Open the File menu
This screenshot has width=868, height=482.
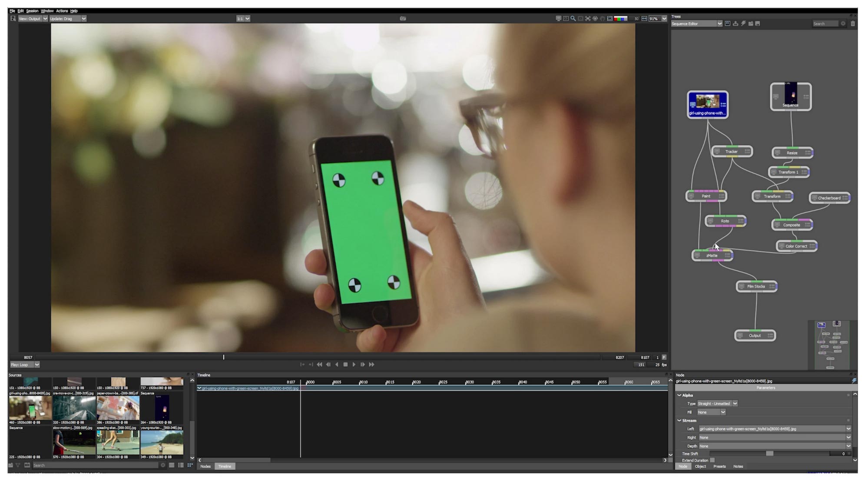click(x=12, y=11)
